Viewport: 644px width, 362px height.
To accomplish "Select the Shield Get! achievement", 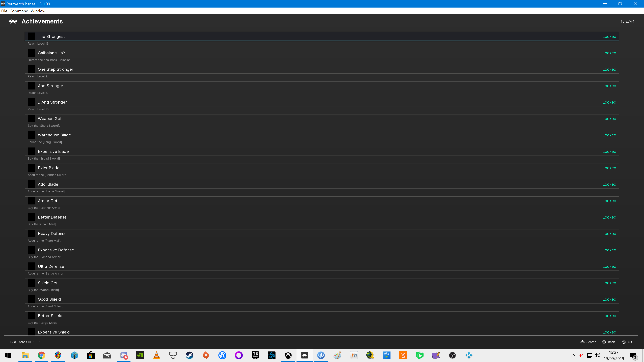I will [x=322, y=283].
